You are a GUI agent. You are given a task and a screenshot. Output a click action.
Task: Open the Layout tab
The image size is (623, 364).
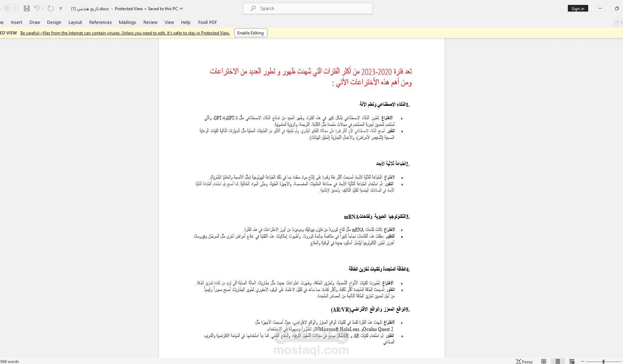[75, 22]
